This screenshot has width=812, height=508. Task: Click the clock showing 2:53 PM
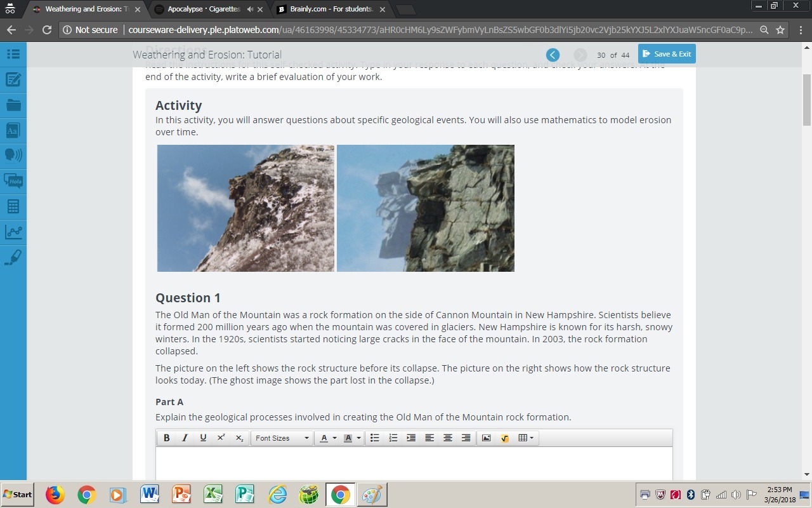point(780,490)
